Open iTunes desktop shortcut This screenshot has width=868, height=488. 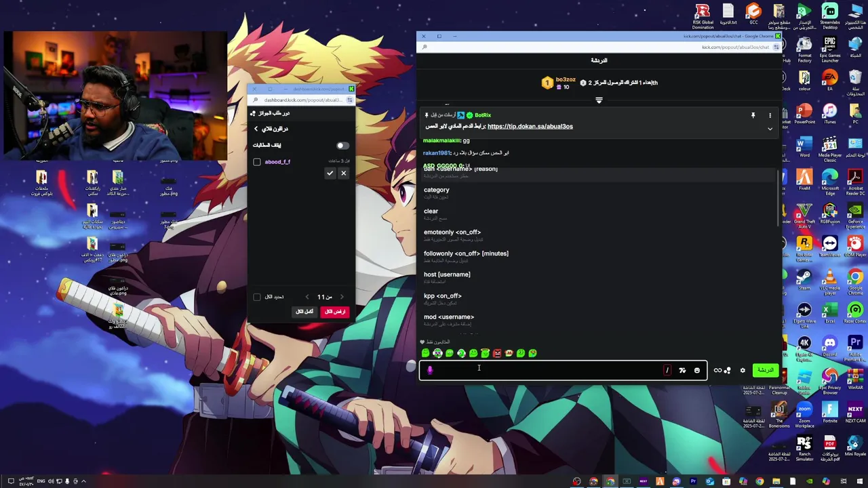[x=829, y=114]
